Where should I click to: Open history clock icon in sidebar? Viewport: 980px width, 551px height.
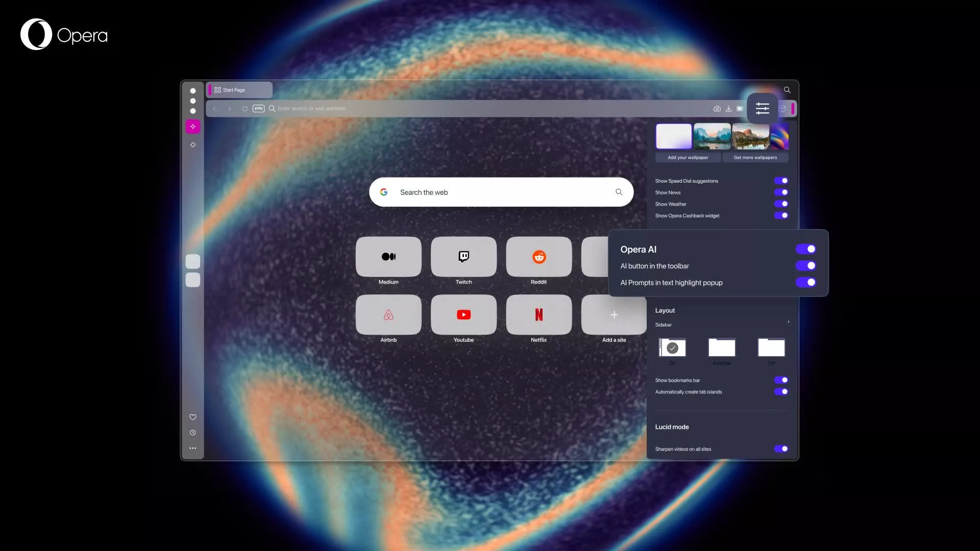click(193, 433)
